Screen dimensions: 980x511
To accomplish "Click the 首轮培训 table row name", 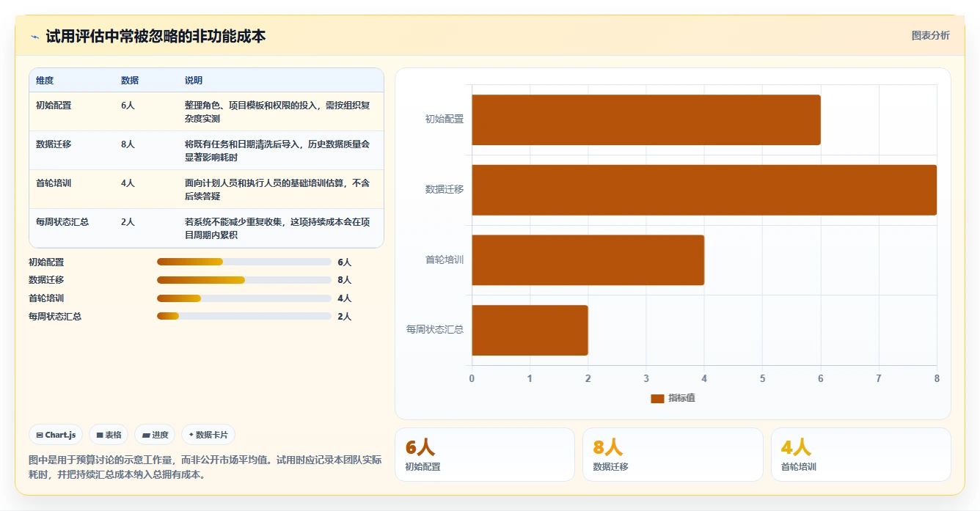I will [54, 183].
